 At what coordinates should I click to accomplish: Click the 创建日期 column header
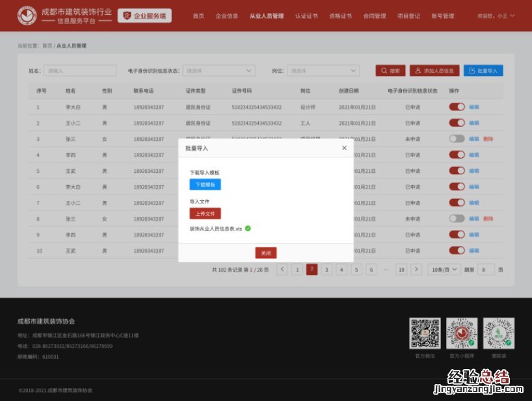[349, 90]
